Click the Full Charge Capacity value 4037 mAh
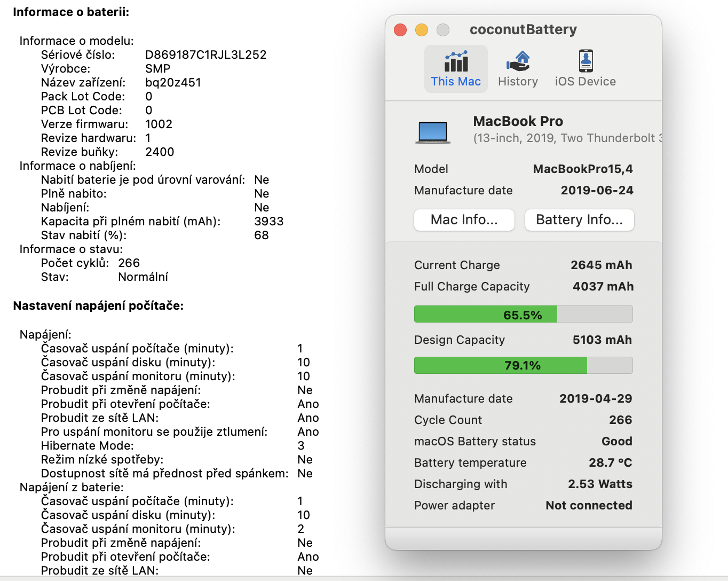This screenshot has height=581, width=728. (x=603, y=287)
